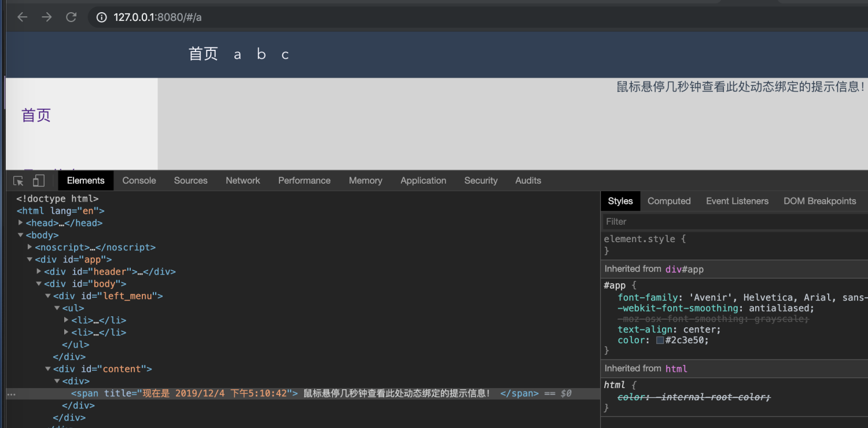Click the #2c3e50 color swatch
The height and width of the screenshot is (428, 868).
[660, 341]
